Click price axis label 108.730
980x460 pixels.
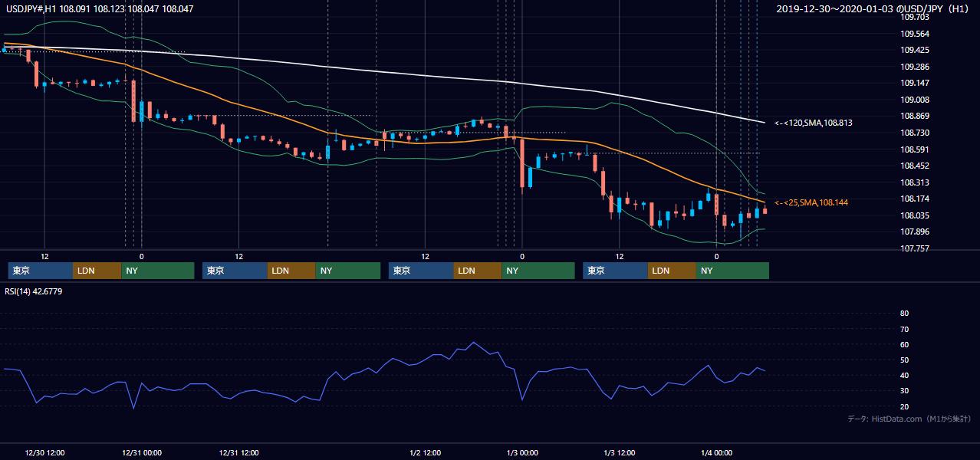tap(915, 133)
